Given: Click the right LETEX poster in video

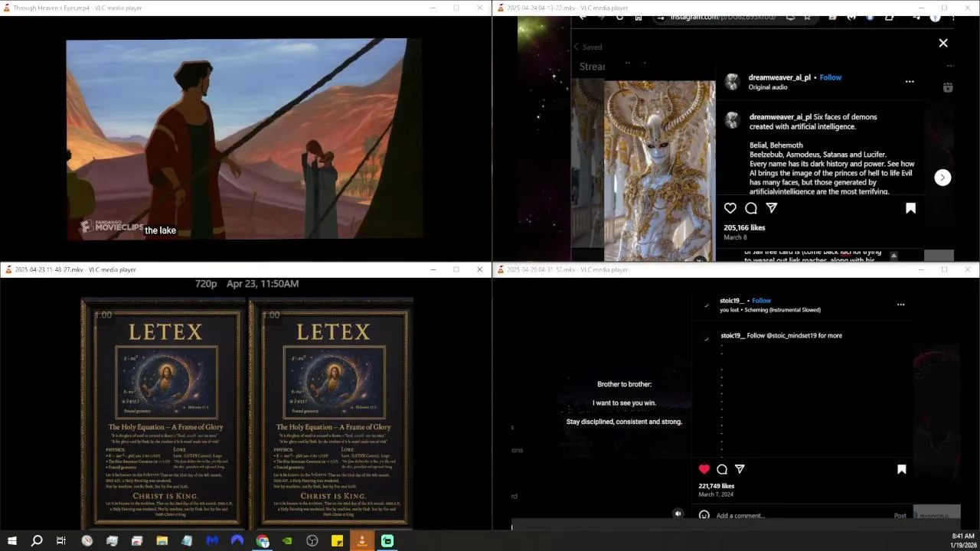Looking at the screenshot, I should point(332,412).
